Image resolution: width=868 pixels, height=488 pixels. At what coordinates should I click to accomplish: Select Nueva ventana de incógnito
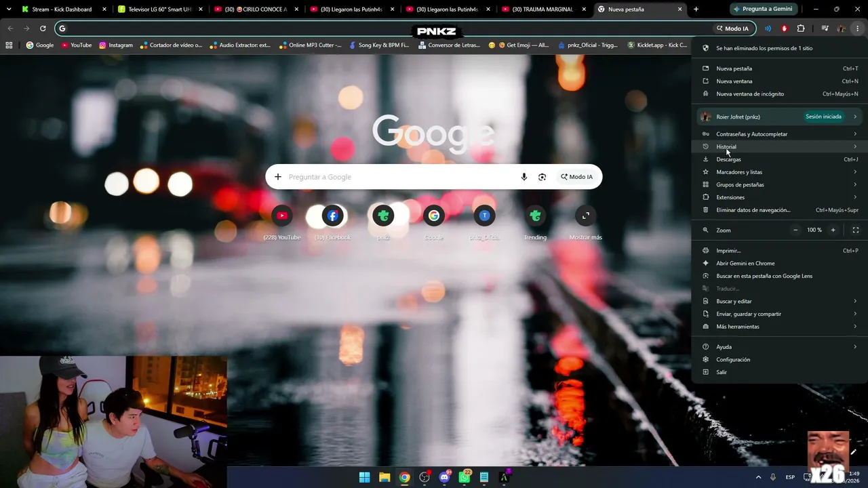pos(780,94)
